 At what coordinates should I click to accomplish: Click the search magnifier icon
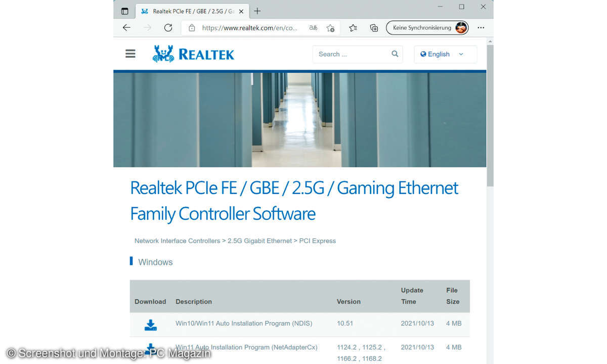(x=395, y=54)
